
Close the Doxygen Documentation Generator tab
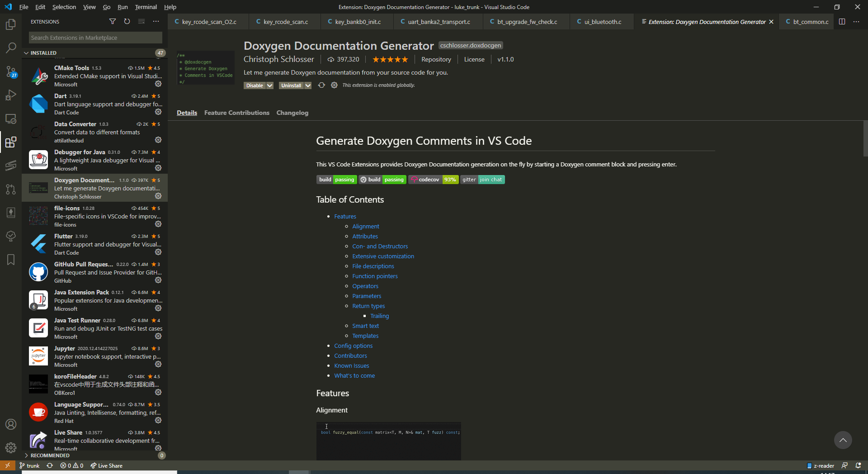pos(771,22)
